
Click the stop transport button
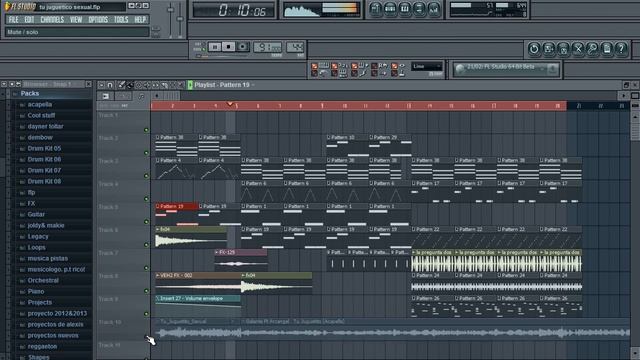pos(229,47)
